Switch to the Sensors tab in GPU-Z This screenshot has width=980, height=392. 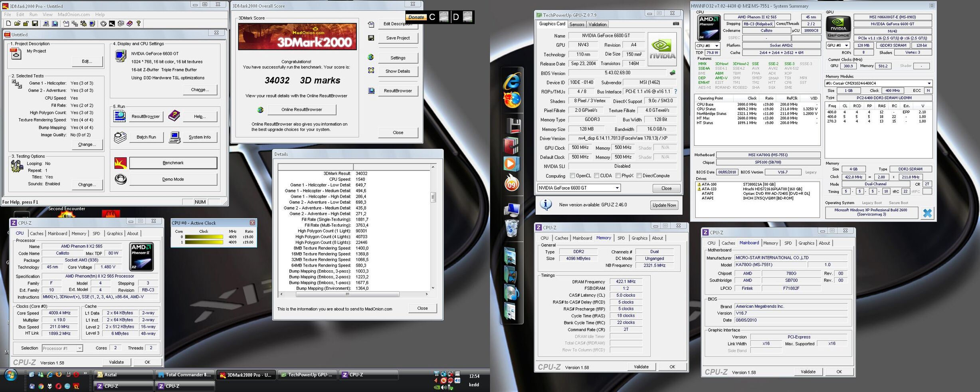click(x=576, y=24)
